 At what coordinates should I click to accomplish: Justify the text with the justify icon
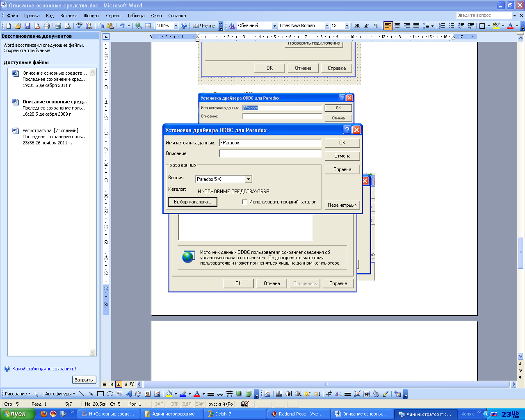(x=416, y=26)
